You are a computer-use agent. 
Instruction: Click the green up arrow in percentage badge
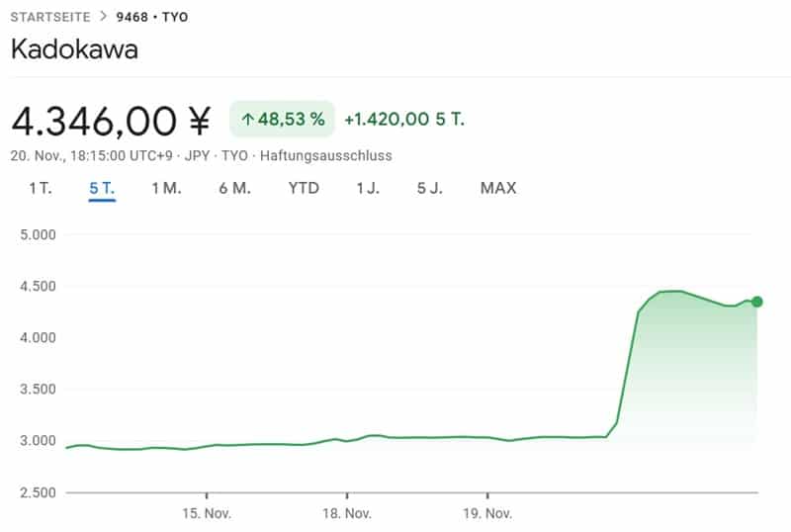pos(247,120)
